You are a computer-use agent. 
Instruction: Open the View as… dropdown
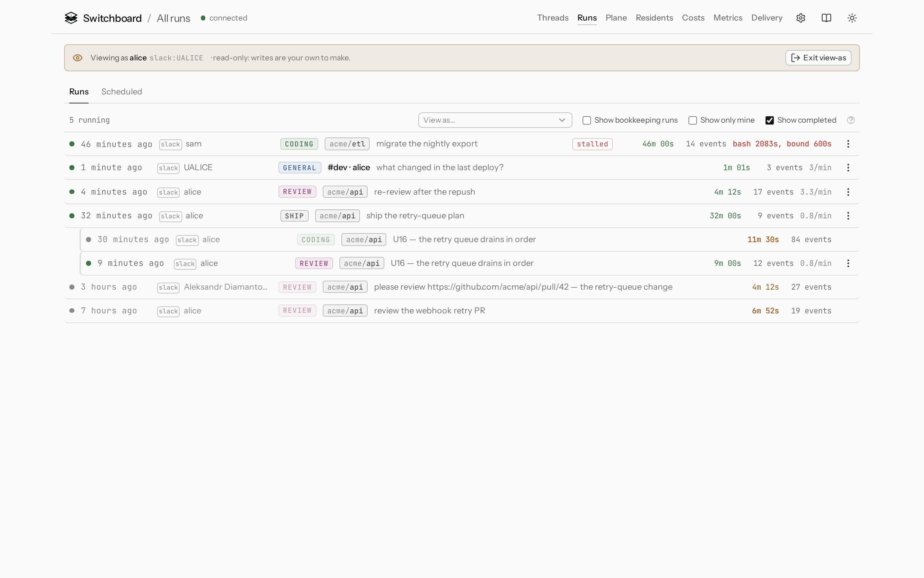[x=495, y=120]
